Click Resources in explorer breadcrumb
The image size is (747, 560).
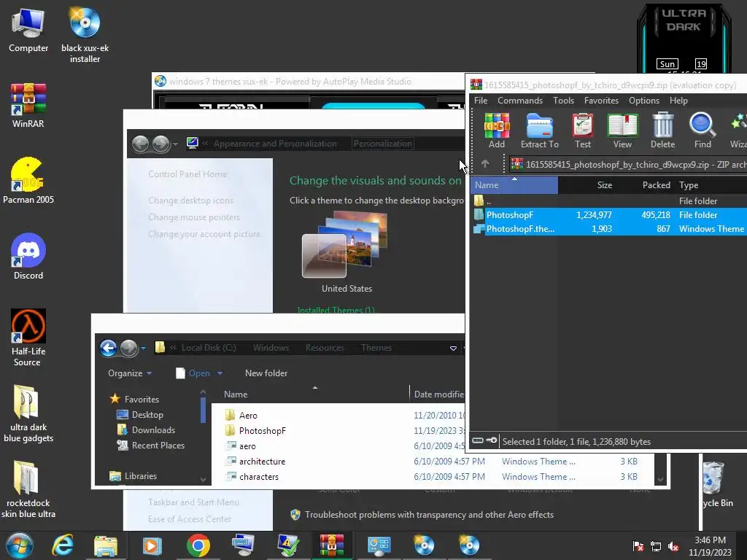click(325, 348)
